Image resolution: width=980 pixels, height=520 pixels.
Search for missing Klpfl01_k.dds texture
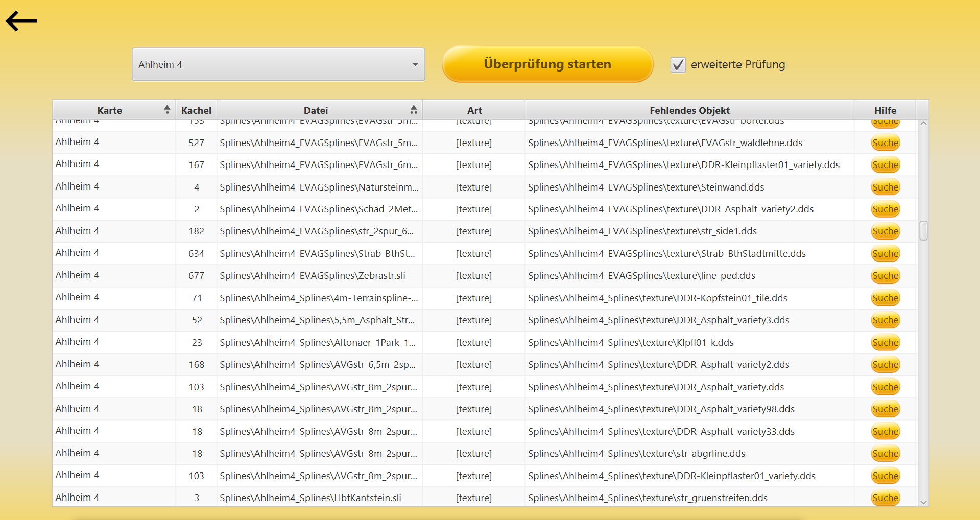coord(885,343)
